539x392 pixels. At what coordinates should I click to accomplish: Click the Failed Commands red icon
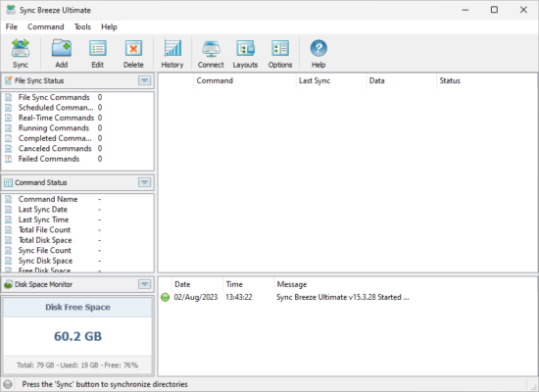coord(9,159)
